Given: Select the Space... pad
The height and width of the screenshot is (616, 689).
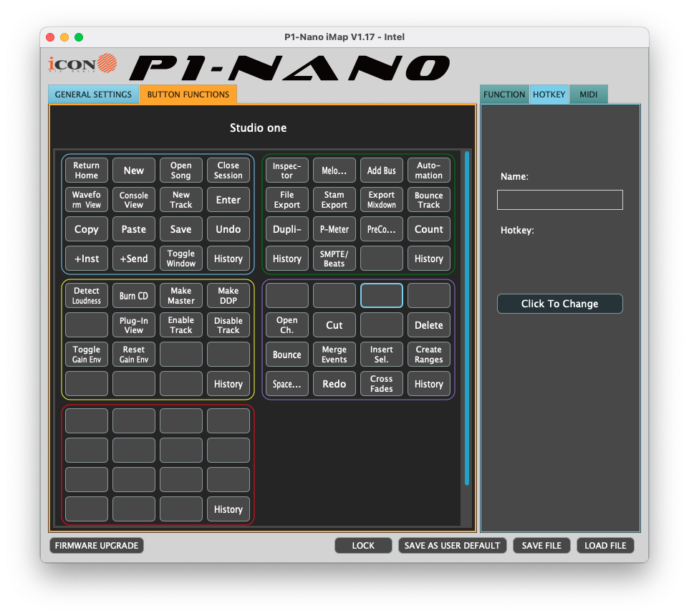Looking at the screenshot, I should 287,384.
